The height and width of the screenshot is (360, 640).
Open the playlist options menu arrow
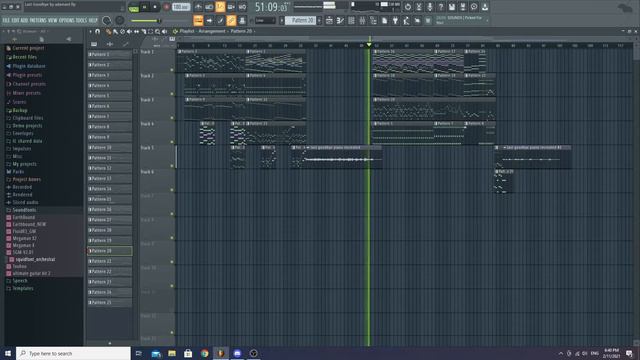coord(91,31)
